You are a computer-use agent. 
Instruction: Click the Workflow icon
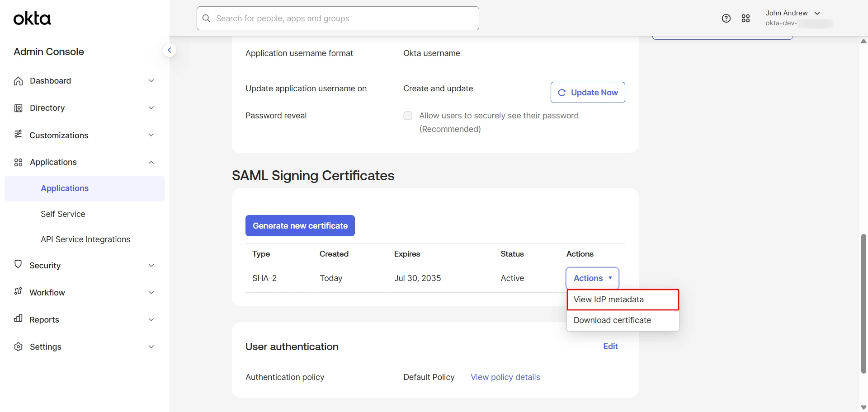(18, 291)
